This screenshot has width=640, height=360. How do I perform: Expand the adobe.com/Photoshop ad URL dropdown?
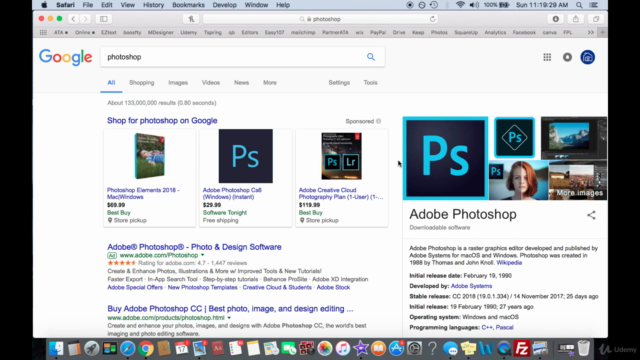pyautogui.click(x=202, y=255)
